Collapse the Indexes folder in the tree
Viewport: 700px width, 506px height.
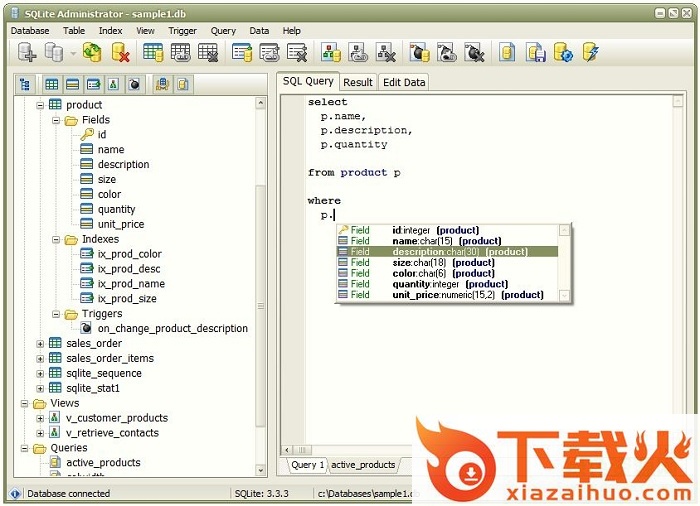click(x=57, y=240)
